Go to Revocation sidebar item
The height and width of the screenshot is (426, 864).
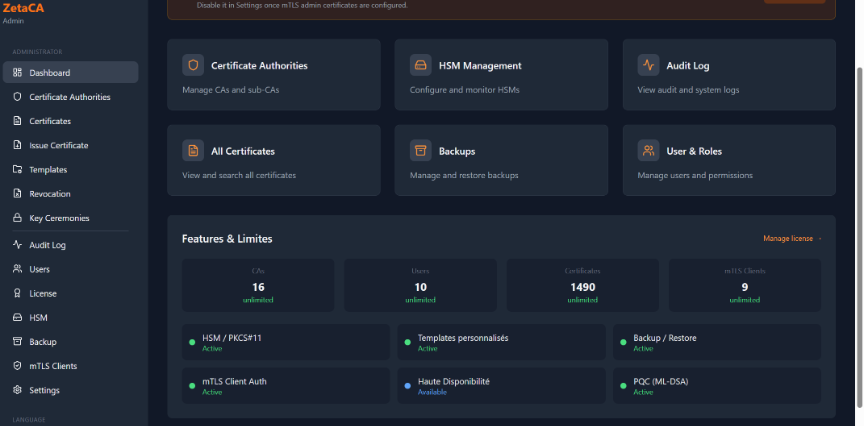point(71,193)
